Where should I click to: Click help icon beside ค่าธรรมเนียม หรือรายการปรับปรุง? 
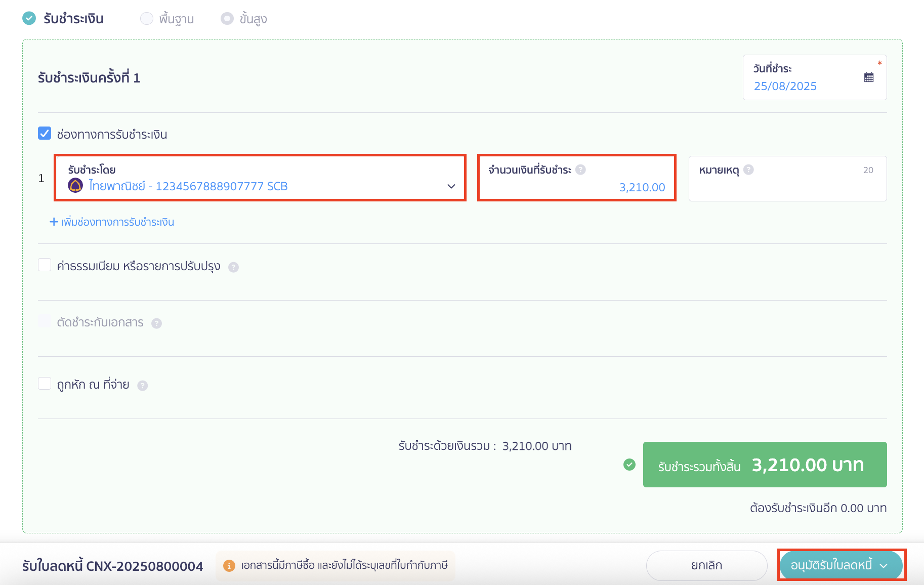coord(233,267)
